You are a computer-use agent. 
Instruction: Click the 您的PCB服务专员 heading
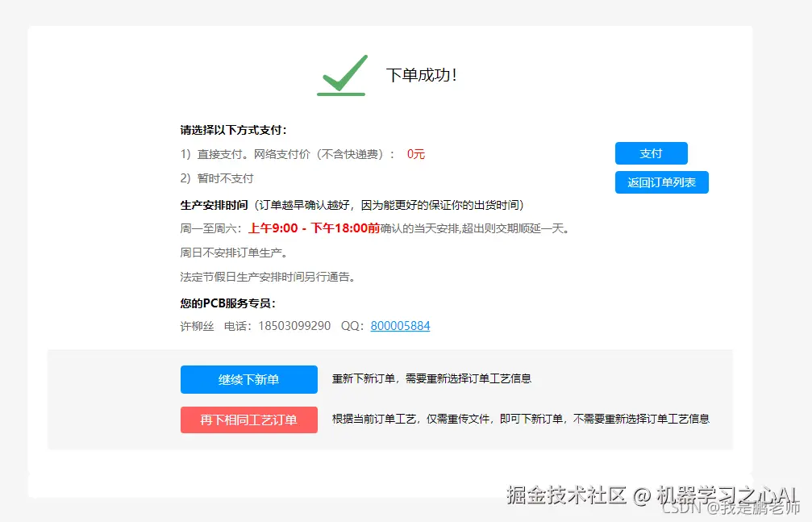(x=228, y=305)
